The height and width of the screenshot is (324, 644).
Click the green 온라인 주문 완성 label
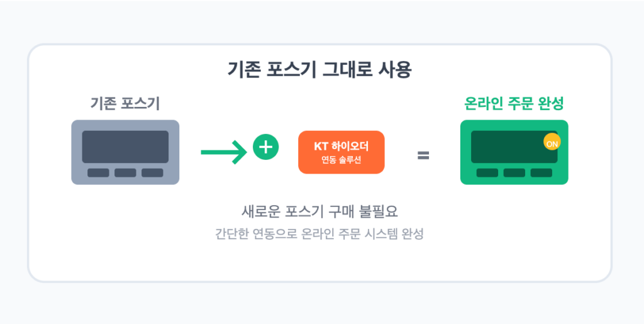click(x=514, y=104)
